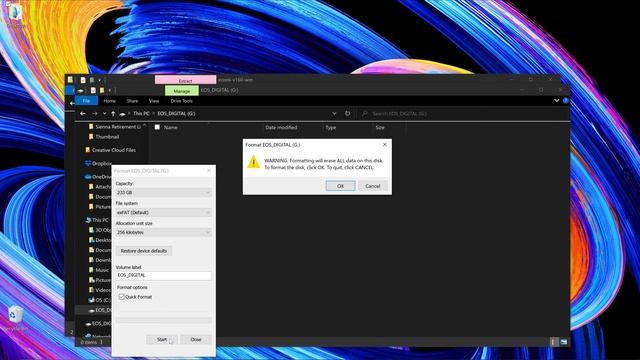The image size is (640, 360).
Task: Open the Share ribbon tab
Action: pyautogui.click(x=132, y=101)
